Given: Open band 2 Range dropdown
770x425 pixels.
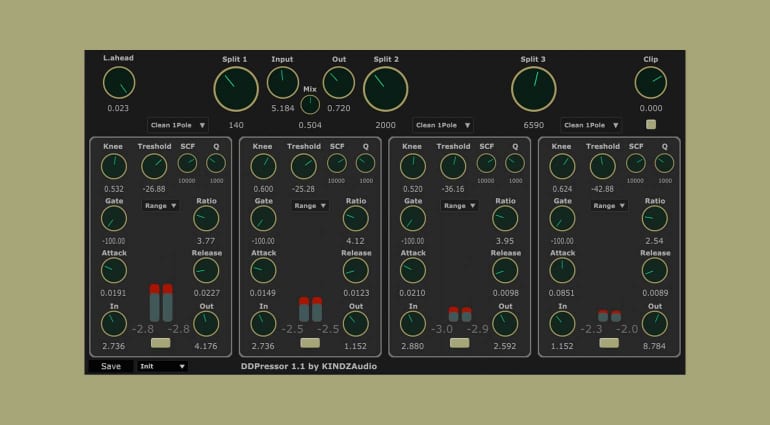Looking at the screenshot, I should 310,206.
